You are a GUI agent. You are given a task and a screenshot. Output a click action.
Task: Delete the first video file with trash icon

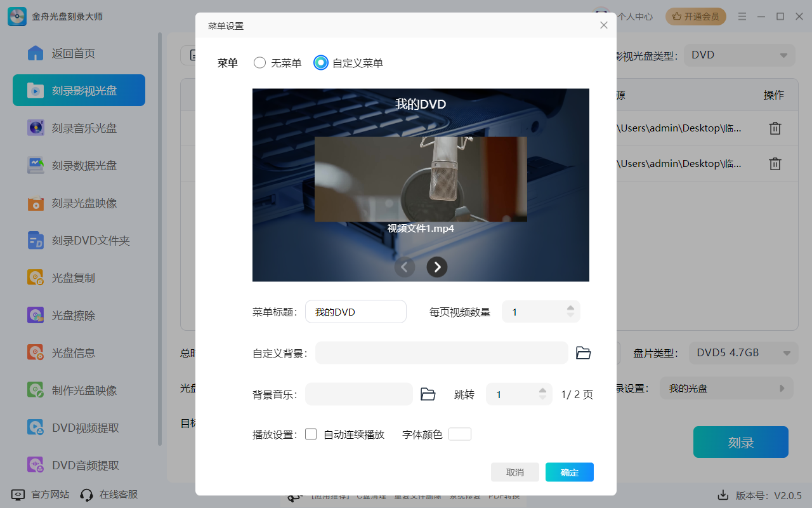775,128
